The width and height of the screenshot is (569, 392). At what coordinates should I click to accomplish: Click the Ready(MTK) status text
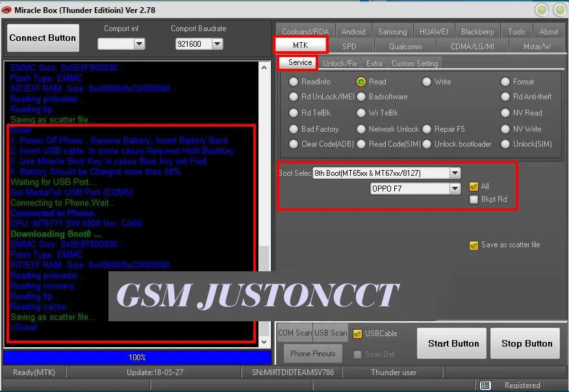coord(34,373)
